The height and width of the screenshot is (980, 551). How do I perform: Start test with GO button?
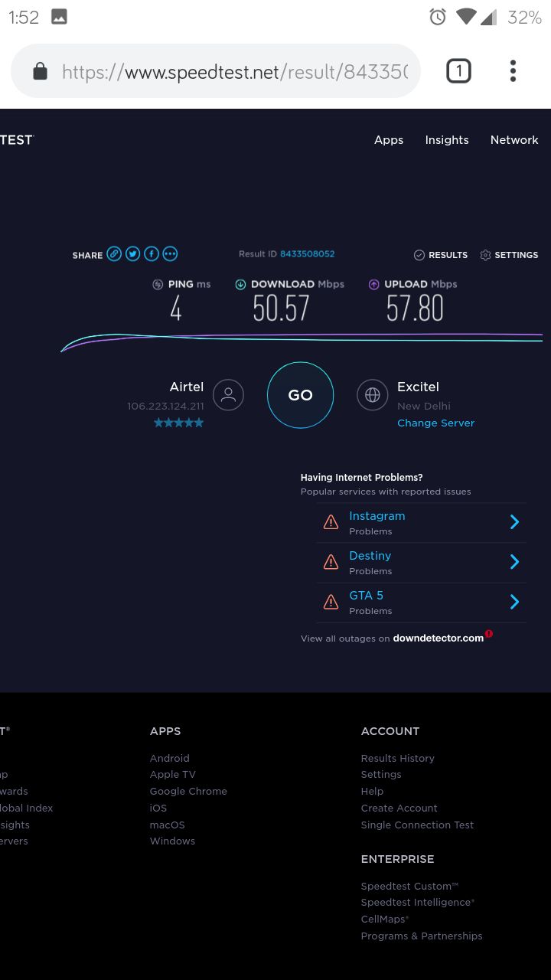(x=300, y=395)
